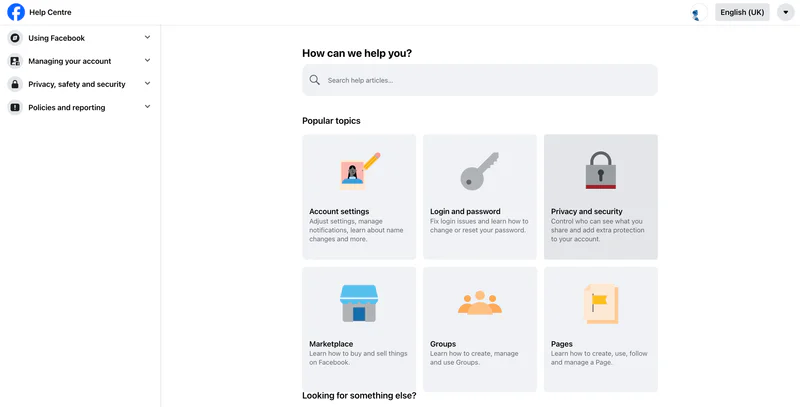This screenshot has height=407, width=800.
Task: Select Privacy, safety and security menu item
Action: click(x=80, y=84)
